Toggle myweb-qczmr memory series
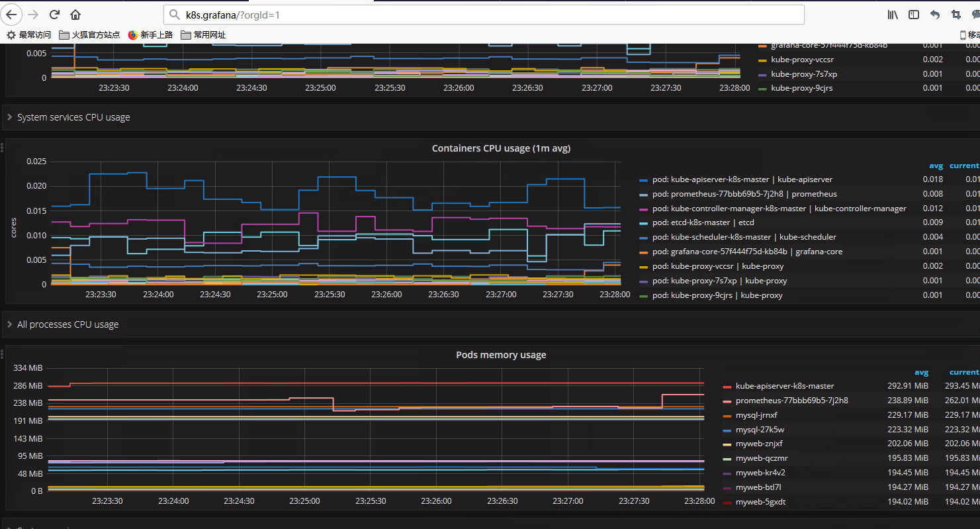This screenshot has height=529, width=980. click(x=762, y=458)
